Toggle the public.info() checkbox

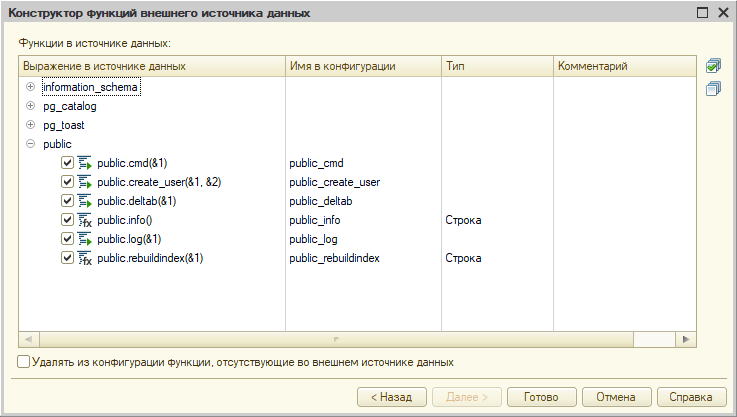click(x=67, y=220)
